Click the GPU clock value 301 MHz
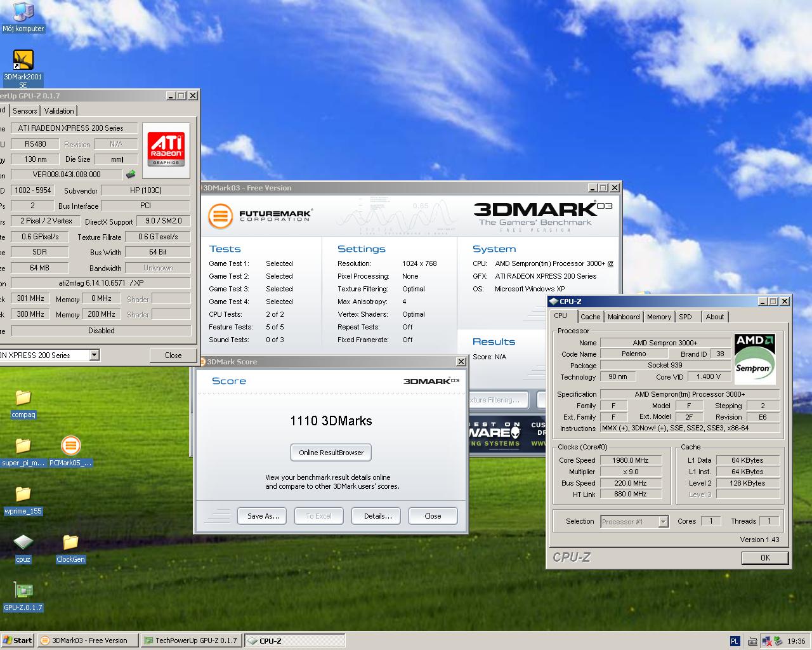Screen dimensions: 812x650 (x=30, y=298)
